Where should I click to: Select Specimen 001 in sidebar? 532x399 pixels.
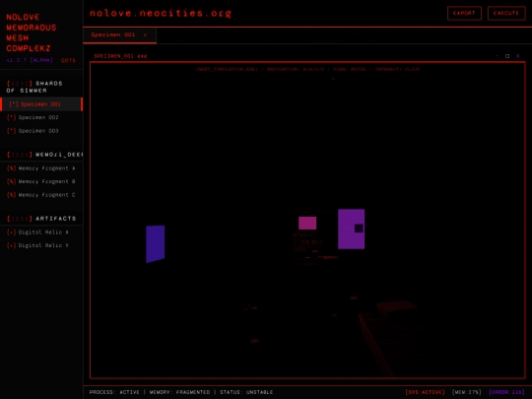click(41, 104)
